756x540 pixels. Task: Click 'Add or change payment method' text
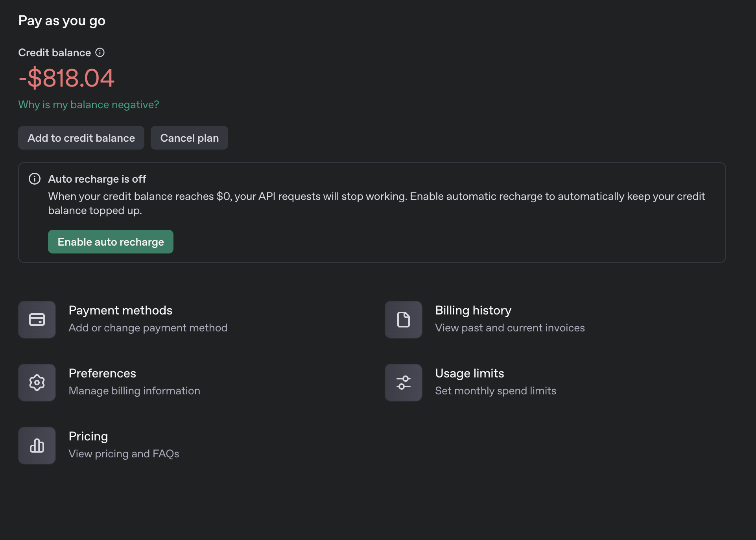coord(148,328)
